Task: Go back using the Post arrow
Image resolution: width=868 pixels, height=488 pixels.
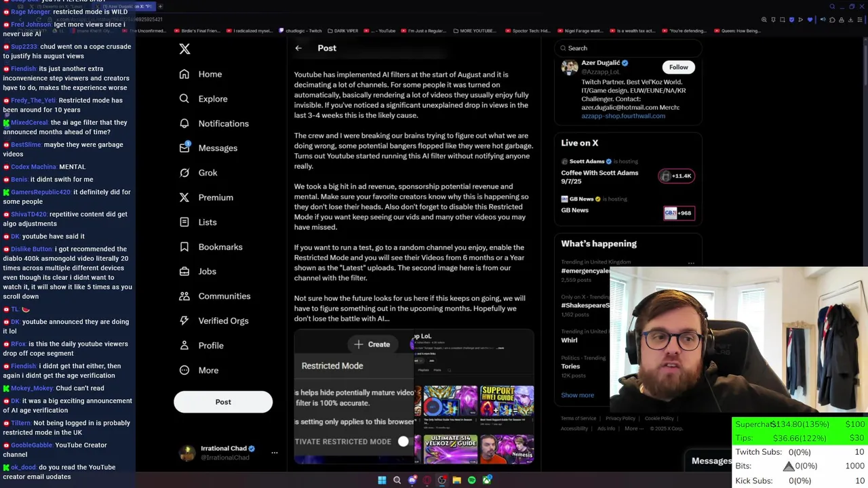Action: pyautogui.click(x=298, y=48)
